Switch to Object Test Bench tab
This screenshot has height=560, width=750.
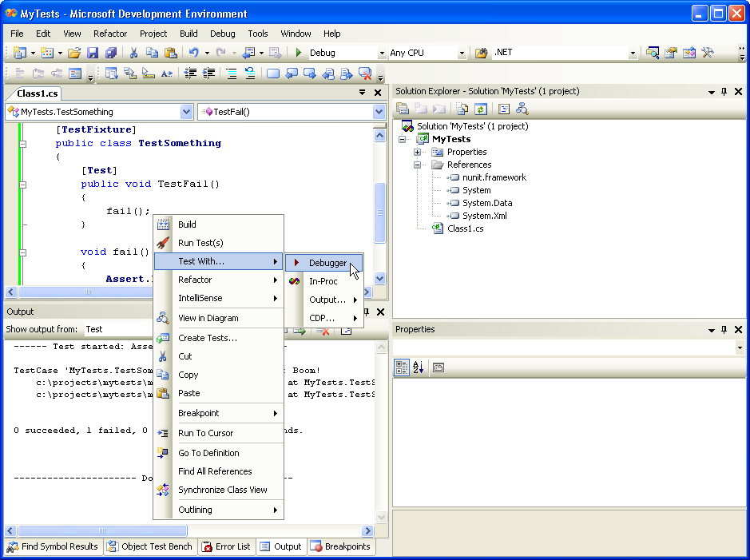(x=150, y=546)
